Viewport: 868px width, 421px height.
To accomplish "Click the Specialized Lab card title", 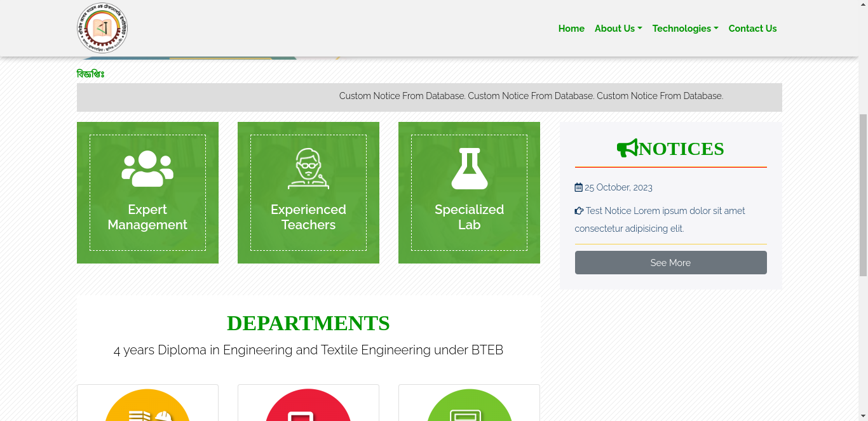I will 469,217.
